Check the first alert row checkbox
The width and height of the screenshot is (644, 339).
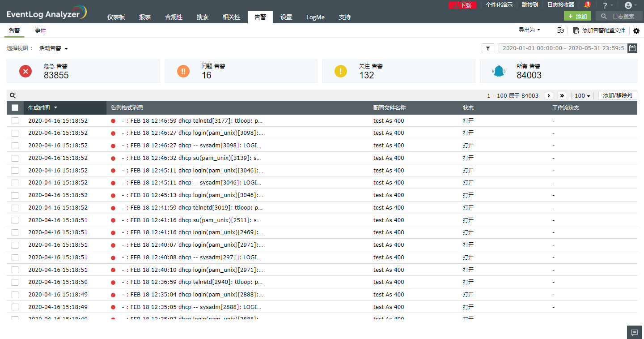[15, 121]
